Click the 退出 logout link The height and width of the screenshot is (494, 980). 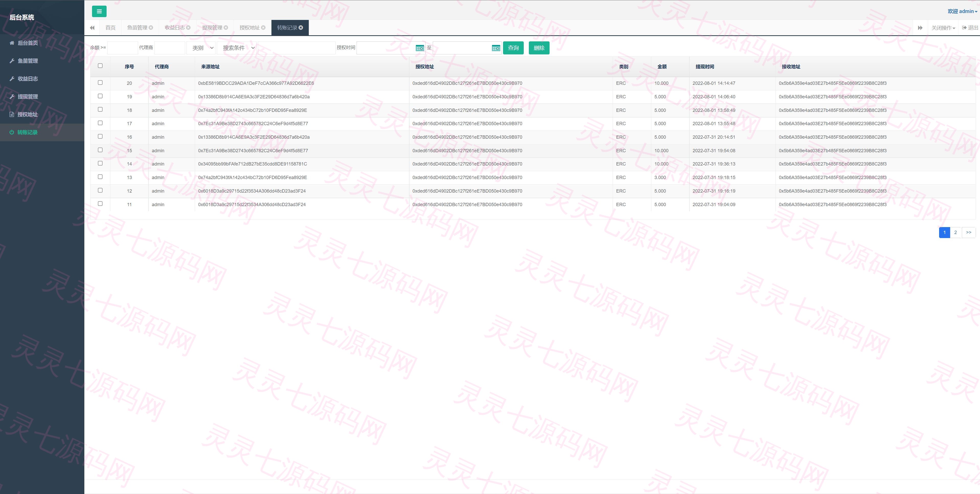[x=970, y=28]
